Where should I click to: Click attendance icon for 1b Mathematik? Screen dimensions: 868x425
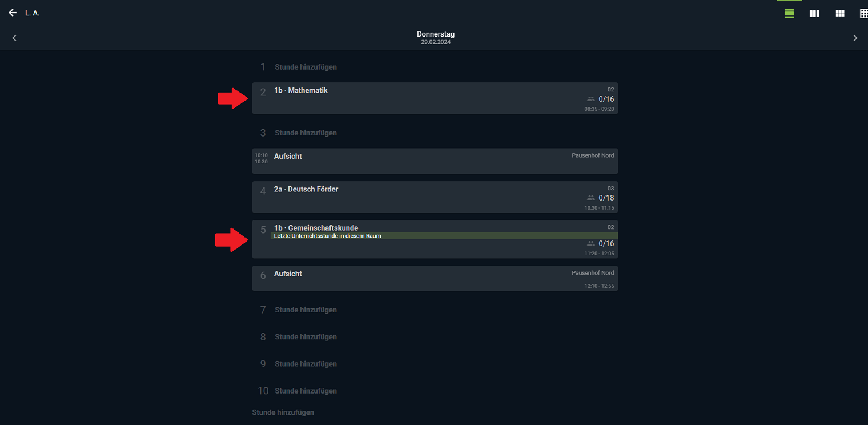[591, 99]
